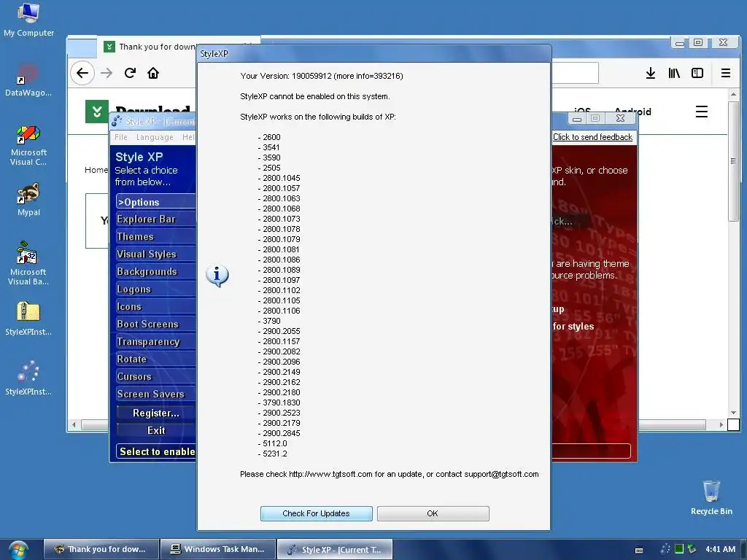The height and width of the screenshot is (560, 747).
Task: Click browser back arrow button
Action: [82, 73]
